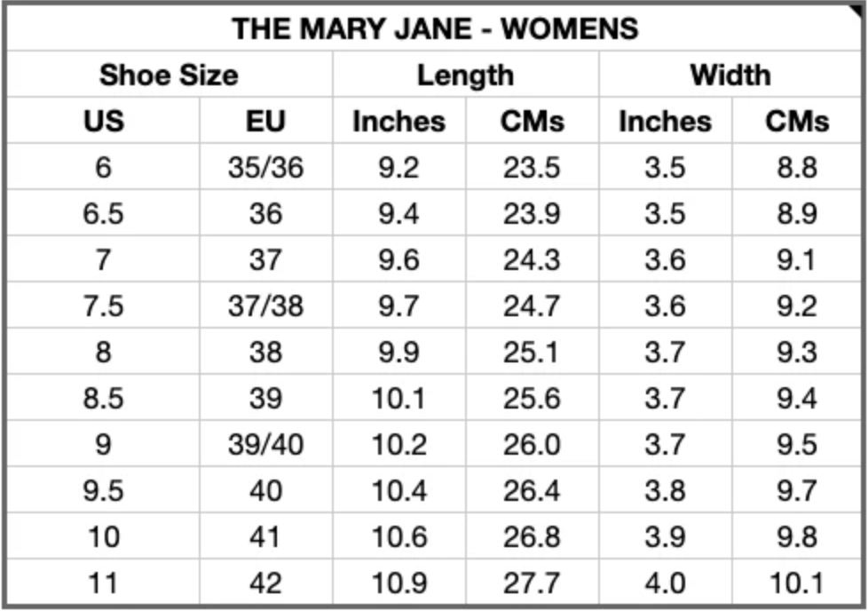This screenshot has width=868, height=611.
Task: Click the 26.0 length CMs cell
Action: tap(532, 444)
